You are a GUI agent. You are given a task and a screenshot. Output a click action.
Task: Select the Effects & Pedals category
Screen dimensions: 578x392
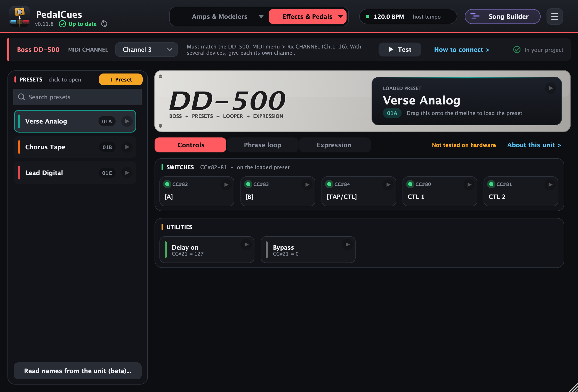tap(307, 17)
